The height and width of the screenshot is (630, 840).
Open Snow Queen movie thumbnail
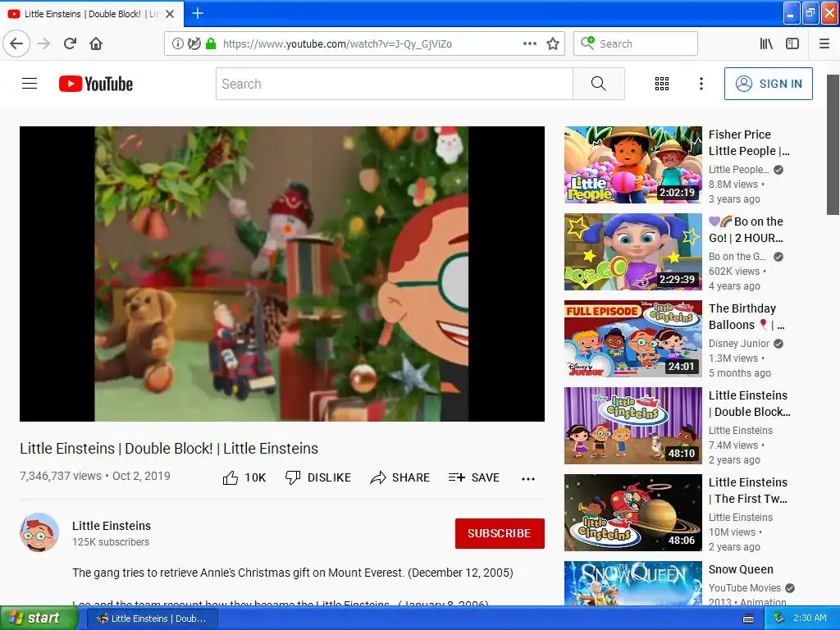coord(633,583)
